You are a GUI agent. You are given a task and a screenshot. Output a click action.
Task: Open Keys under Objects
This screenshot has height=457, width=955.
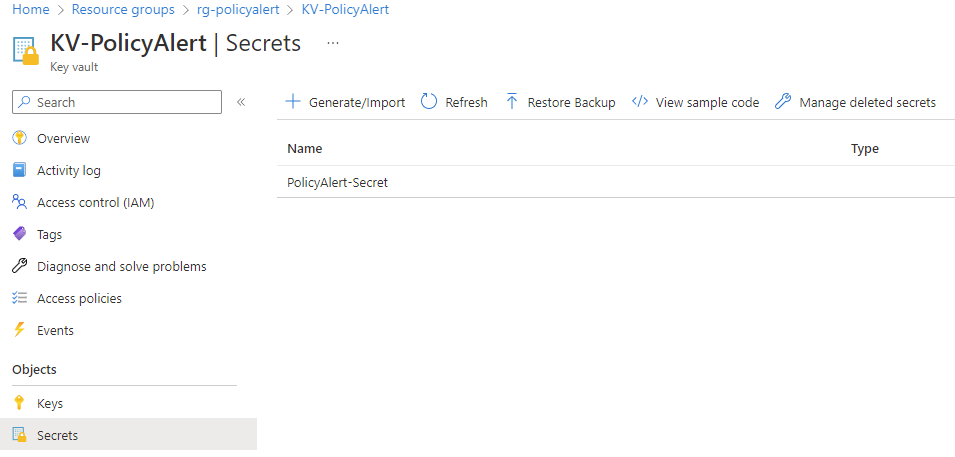tap(50, 403)
